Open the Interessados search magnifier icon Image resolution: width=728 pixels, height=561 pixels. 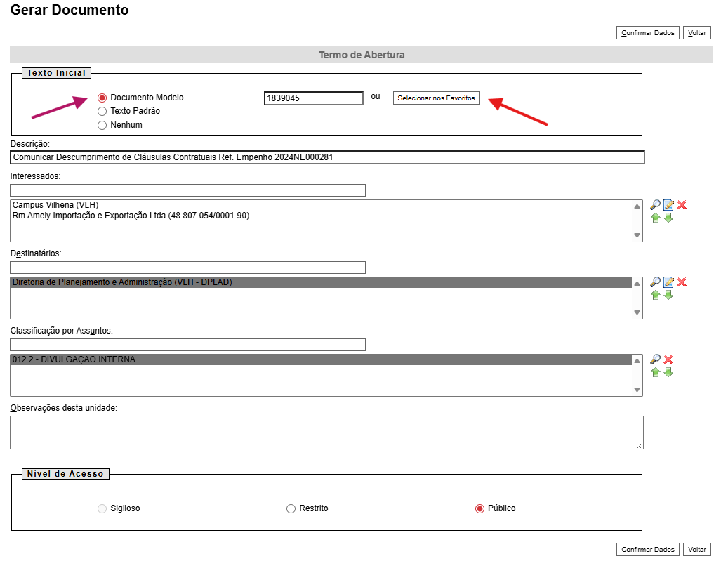pos(655,205)
